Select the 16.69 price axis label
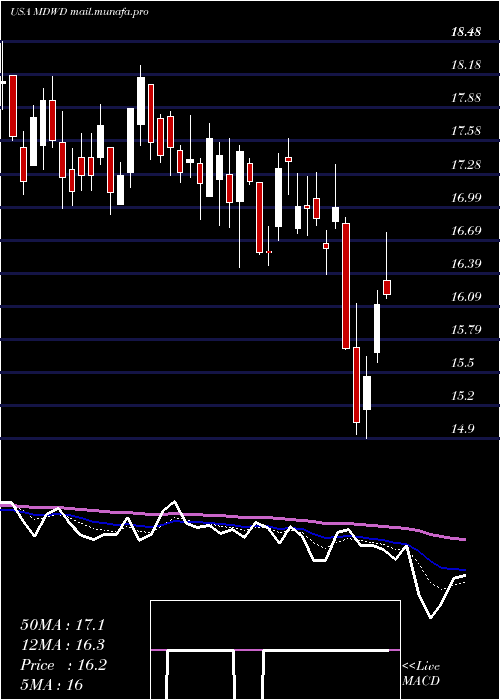The image size is (500, 700). [x=466, y=231]
